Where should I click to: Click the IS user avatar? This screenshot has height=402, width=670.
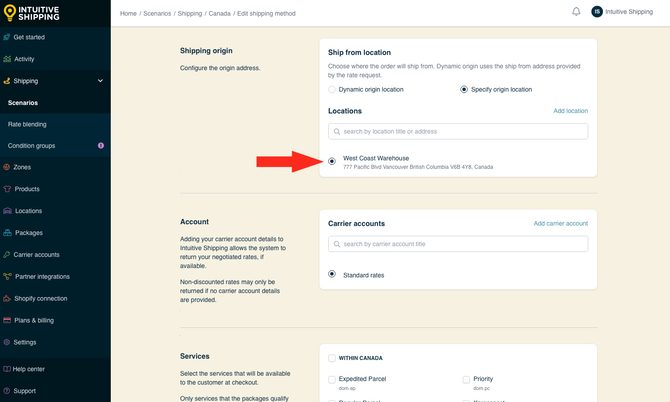coord(597,12)
